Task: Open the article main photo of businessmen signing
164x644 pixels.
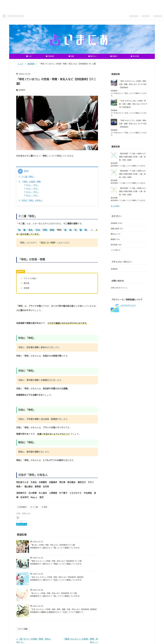Action: tap(57, 123)
